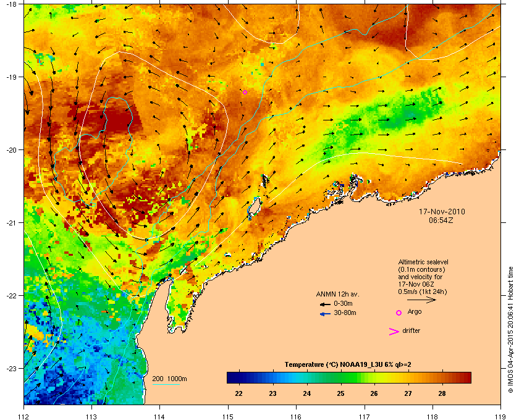
Task: Click the latitude axis label -21
Action: click(12, 222)
